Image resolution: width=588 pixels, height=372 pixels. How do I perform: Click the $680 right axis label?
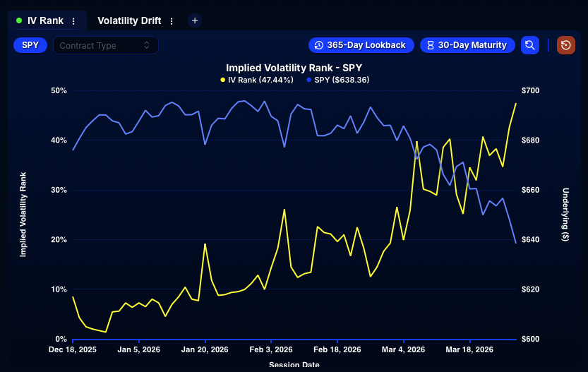(531, 140)
